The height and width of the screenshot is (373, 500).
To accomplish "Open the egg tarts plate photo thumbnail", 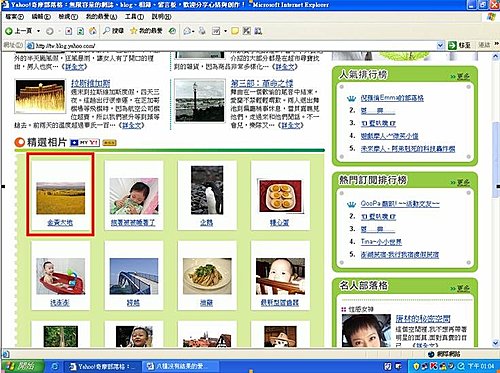I will pyautogui.click(x=280, y=196).
